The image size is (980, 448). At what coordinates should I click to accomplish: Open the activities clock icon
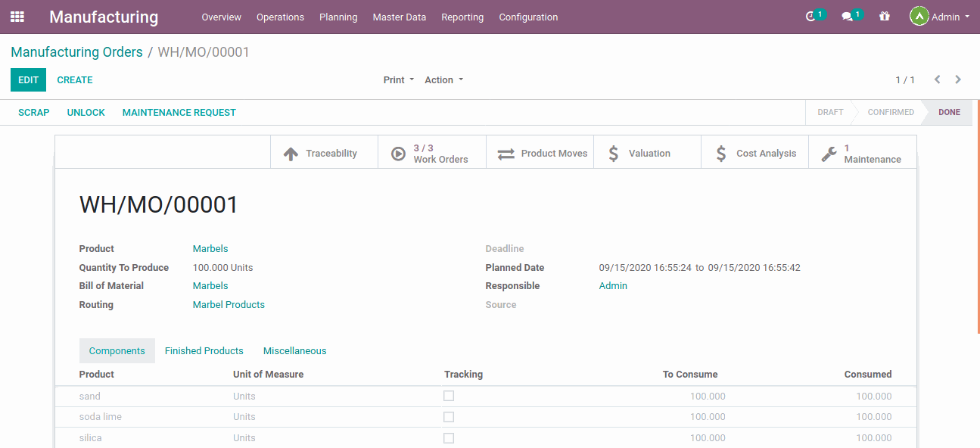[811, 15]
